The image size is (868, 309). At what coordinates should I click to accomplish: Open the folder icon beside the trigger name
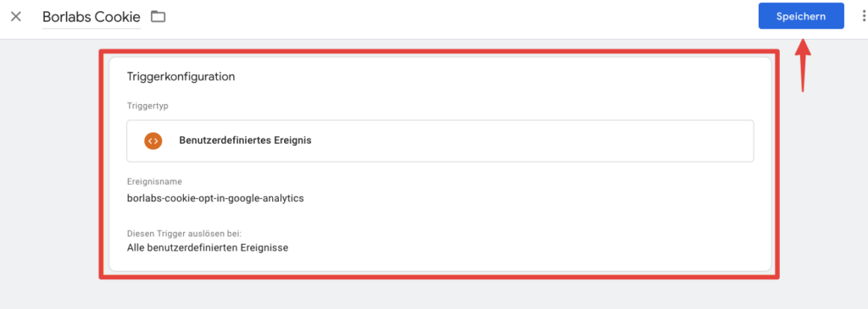click(x=159, y=17)
